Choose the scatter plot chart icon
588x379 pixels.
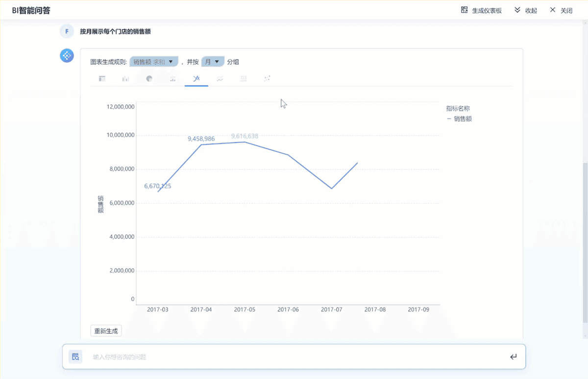pyautogui.click(x=267, y=78)
